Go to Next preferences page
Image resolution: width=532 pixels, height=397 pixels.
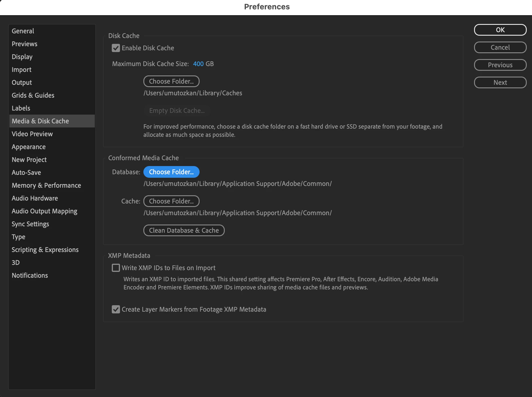pos(500,82)
